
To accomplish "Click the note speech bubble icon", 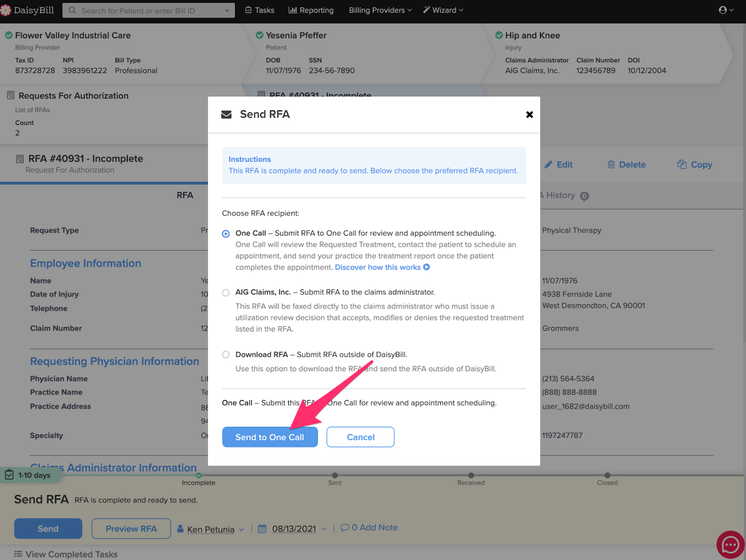I will (345, 528).
